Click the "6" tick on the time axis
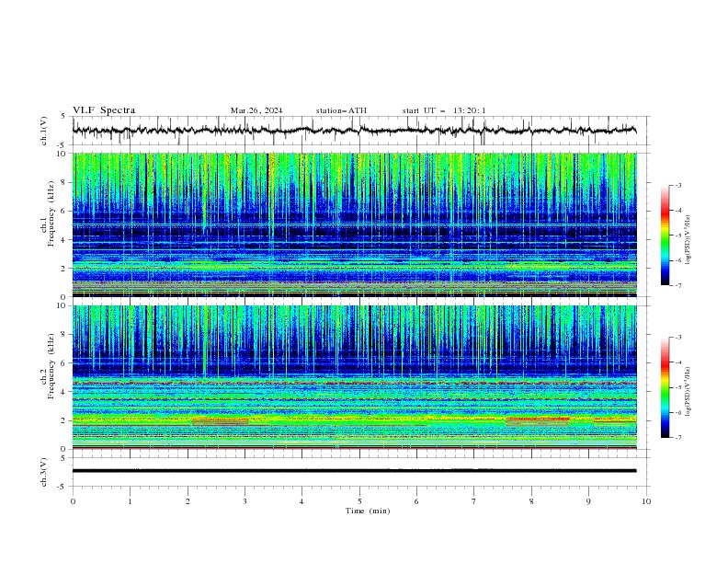Image resolution: width=728 pixels, height=563 pixels. coord(416,501)
